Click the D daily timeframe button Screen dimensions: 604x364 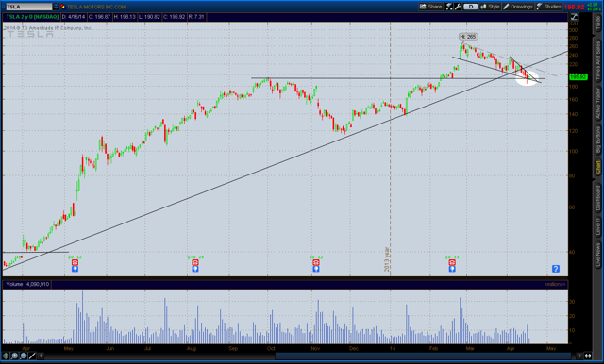pyautogui.click(x=470, y=7)
